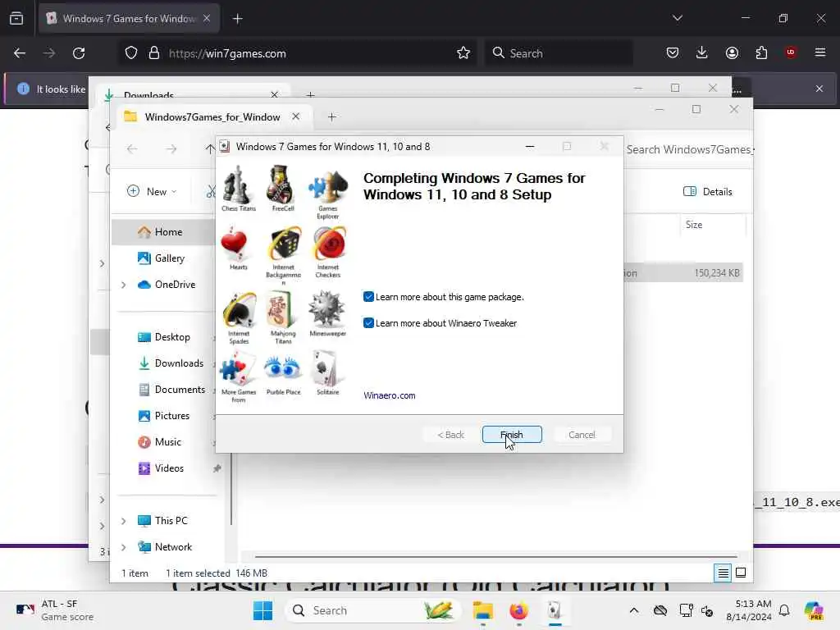Expand Network tree node
Image resolution: width=840 pixels, height=630 pixels.
(x=124, y=547)
